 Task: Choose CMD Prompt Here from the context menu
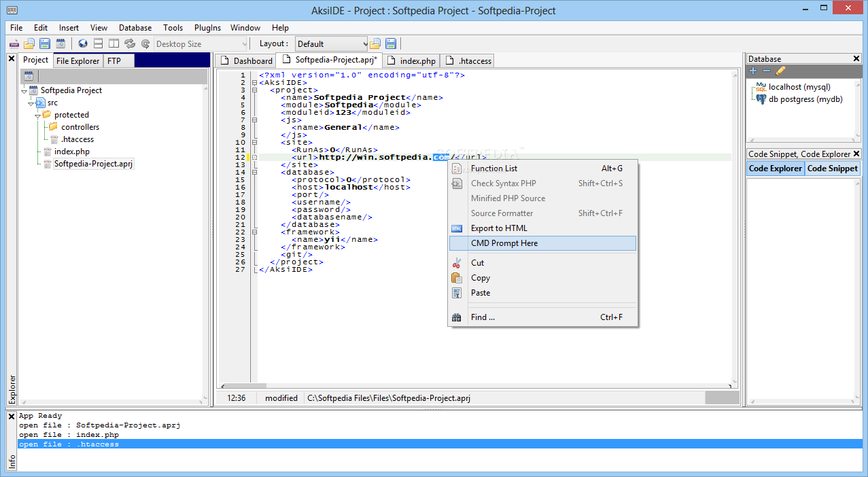(542, 243)
